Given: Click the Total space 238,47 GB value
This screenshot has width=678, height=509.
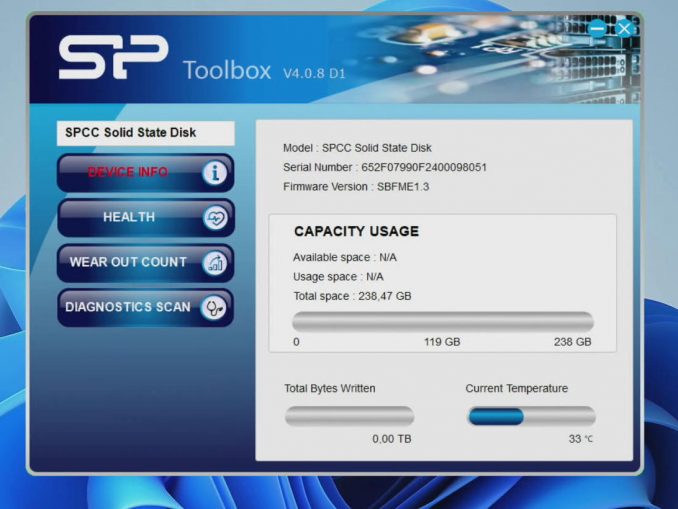Looking at the screenshot, I should coord(352,296).
